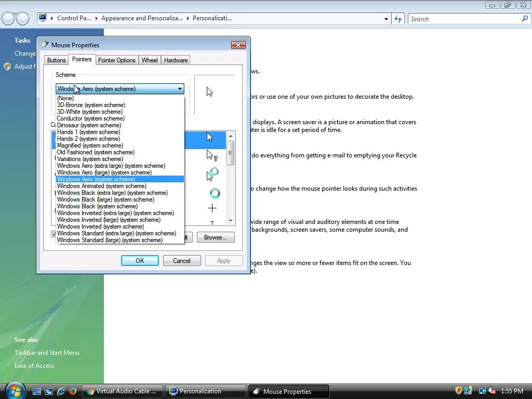Click the Control Panel breadcrumb
Viewport: 532px width, 399px height.
point(74,18)
